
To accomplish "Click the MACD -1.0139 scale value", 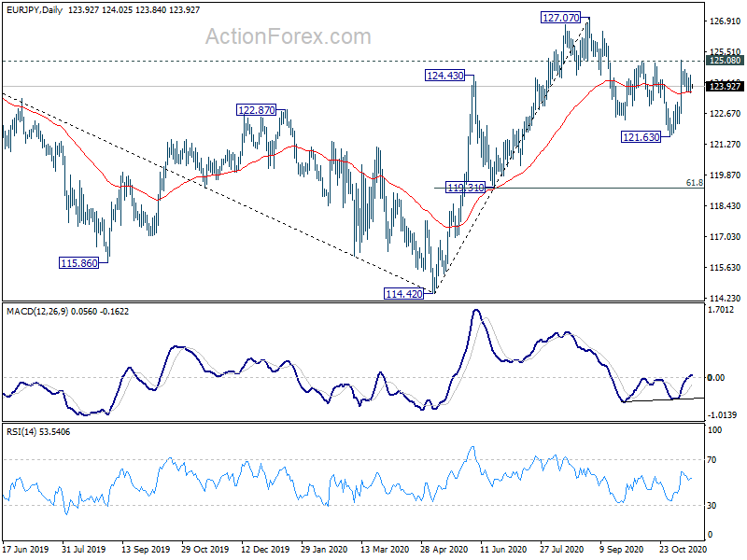I will [722, 415].
